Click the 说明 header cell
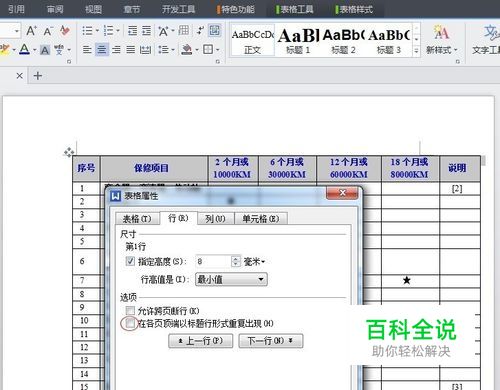This screenshot has width=500, height=390. click(x=460, y=168)
